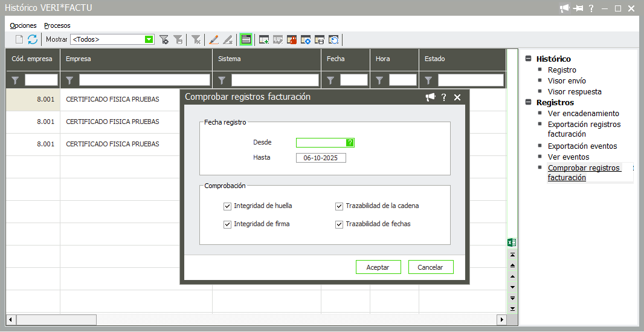Screen dimensions: 644x332
Task: Disable the Integridad de firma option
Action: pos(228,224)
